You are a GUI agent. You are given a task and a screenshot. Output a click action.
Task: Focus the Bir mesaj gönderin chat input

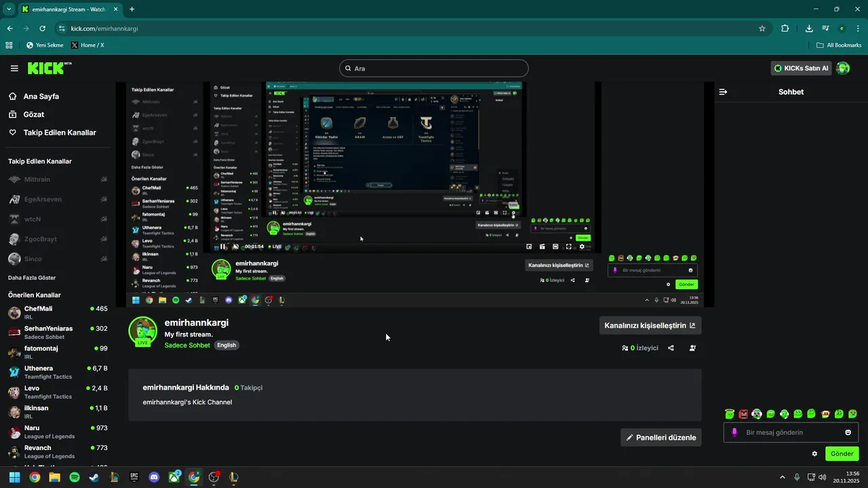[791, 432]
